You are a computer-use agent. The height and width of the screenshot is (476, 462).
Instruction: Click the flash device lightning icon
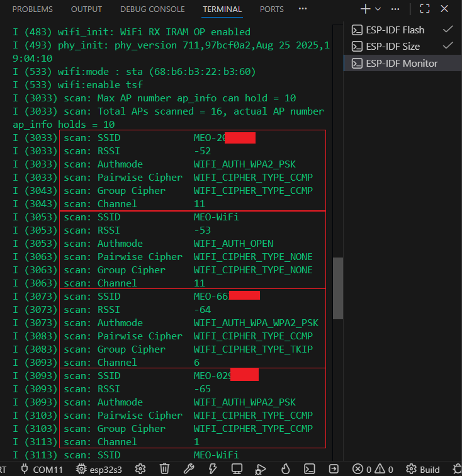click(x=213, y=469)
